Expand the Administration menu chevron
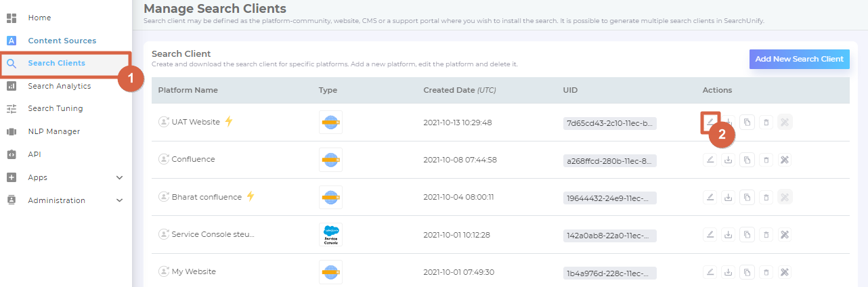The image size is (868, 287). point(120,200)
